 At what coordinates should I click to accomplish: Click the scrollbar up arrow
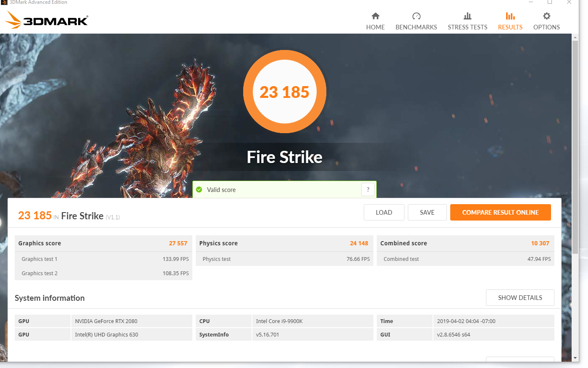click(x=575, y=37)
